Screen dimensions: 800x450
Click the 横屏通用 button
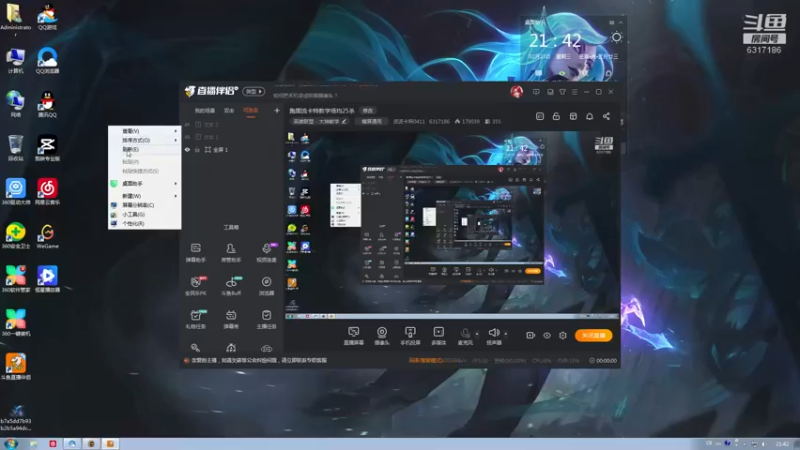[371, 121]
